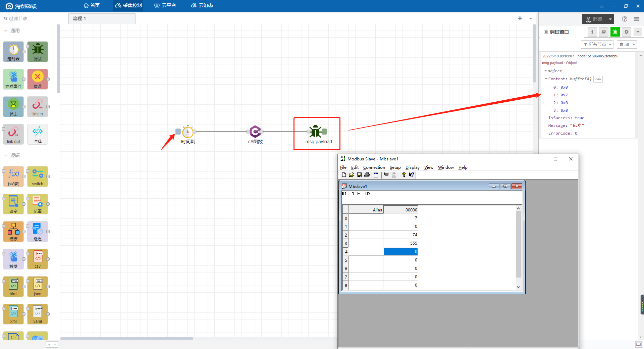The height and width of the screenshot is (349, 644).
Task: Select the link out node
Action: pyautogui.click(x=13, y=134)
